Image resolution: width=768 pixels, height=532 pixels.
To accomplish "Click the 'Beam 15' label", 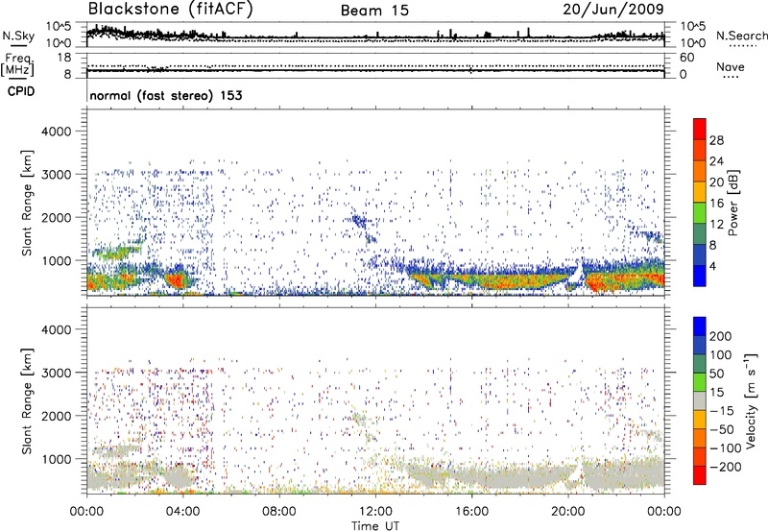I will 374,11.
